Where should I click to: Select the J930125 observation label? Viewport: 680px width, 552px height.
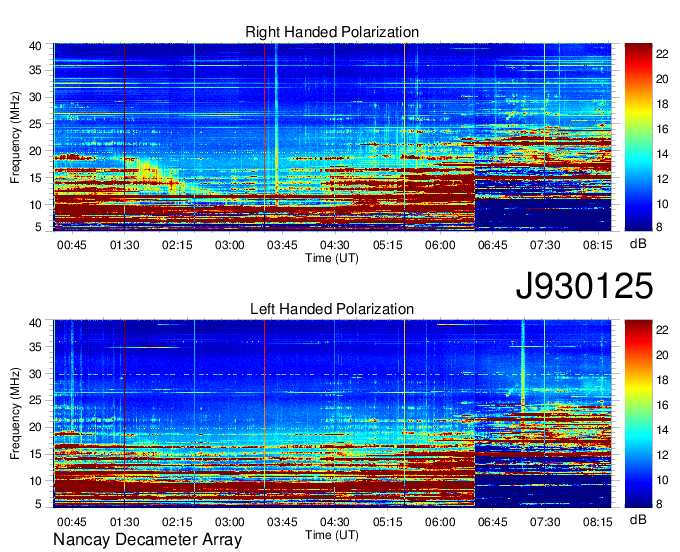(584, 285)
